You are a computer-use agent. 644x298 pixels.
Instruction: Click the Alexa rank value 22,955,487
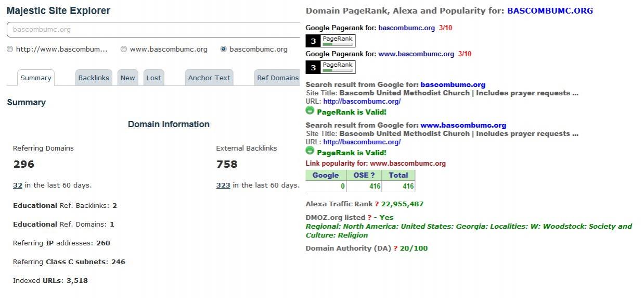(402, 204)
